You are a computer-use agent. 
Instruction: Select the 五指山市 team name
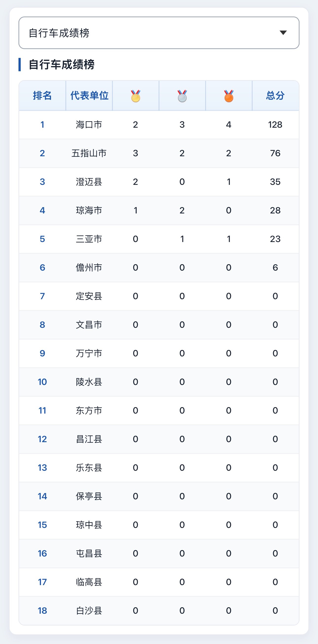(89, 153)
